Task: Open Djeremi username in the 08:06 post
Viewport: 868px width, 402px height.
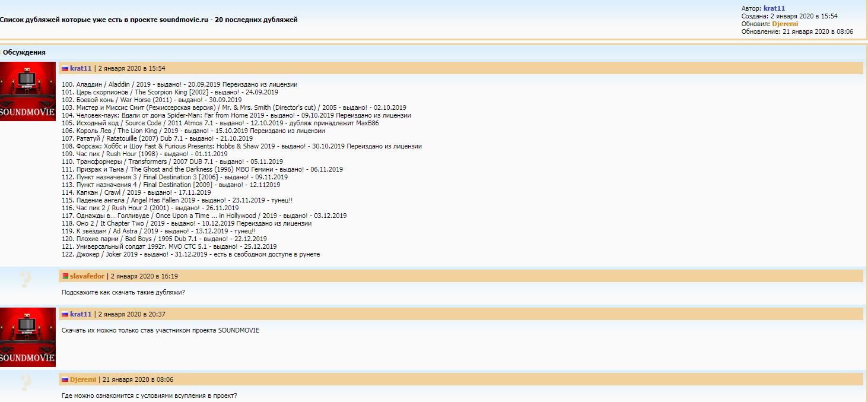Action: pyautogui.click(x=83, y=379)
